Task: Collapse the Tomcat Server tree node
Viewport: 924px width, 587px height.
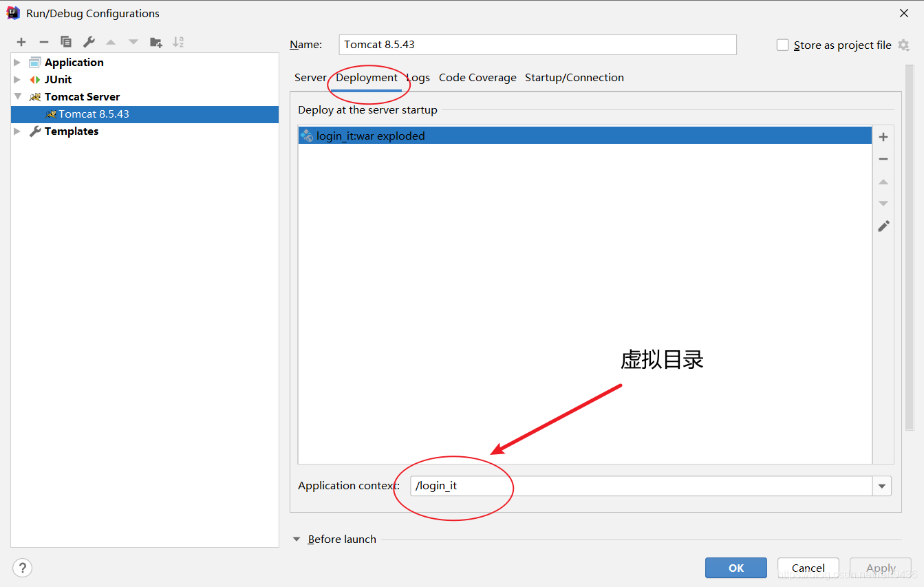Action: [17, 96]
